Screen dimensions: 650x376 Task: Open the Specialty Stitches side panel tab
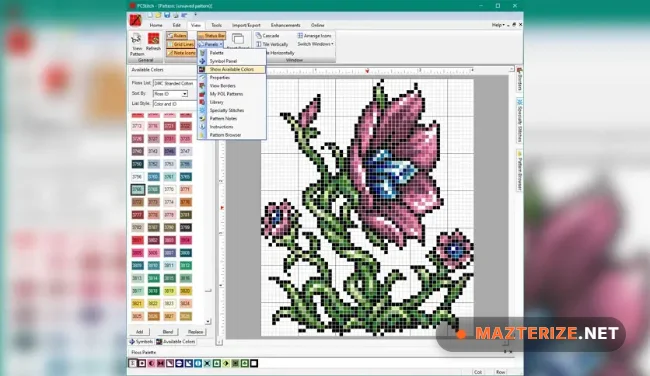point(519,121)
